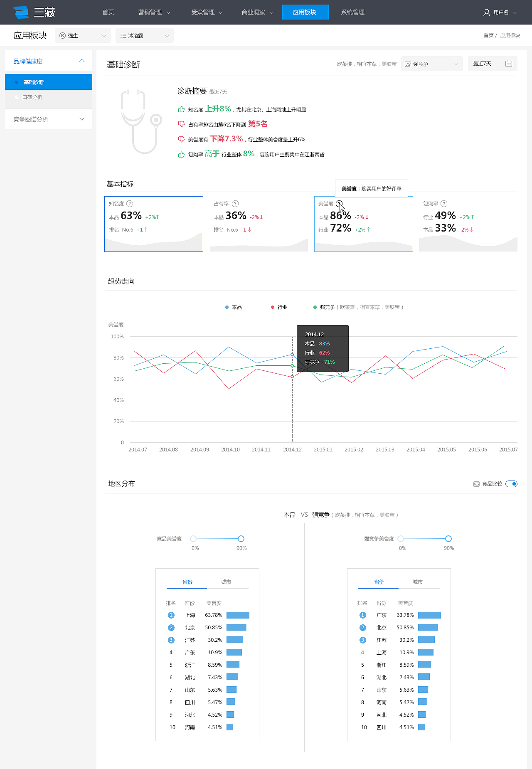Click the thumbs-up icon beside 复购率 summary
This screenshot has width=532, height=769.
pos(181,155)
